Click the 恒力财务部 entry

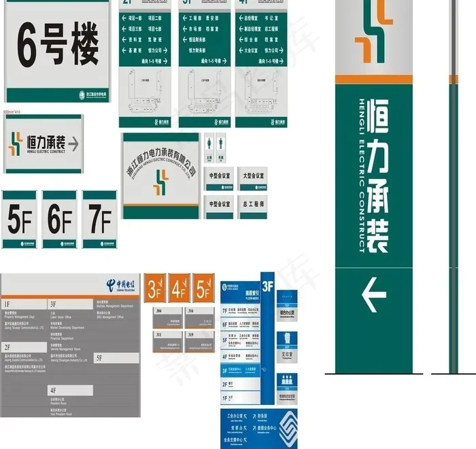tap(197, 50)
